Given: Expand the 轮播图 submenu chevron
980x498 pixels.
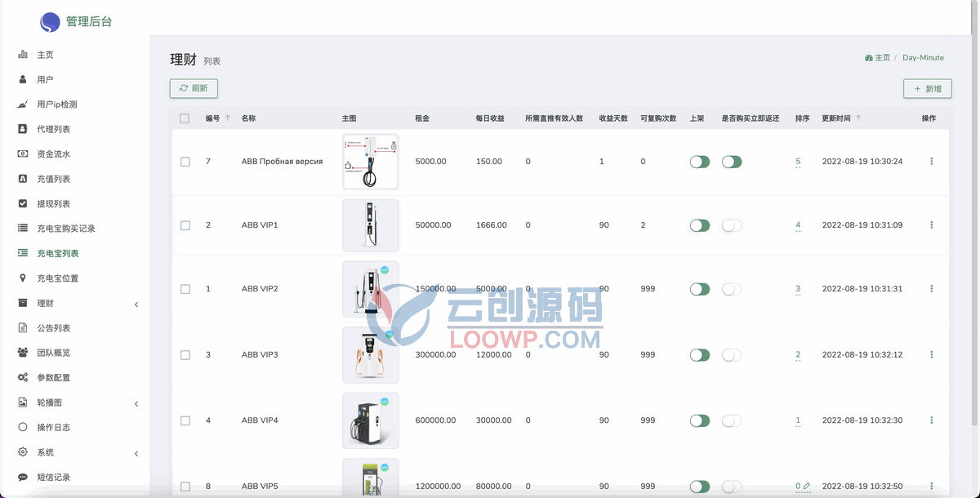Looking at the screenshot, I should (x=136, y=404).
